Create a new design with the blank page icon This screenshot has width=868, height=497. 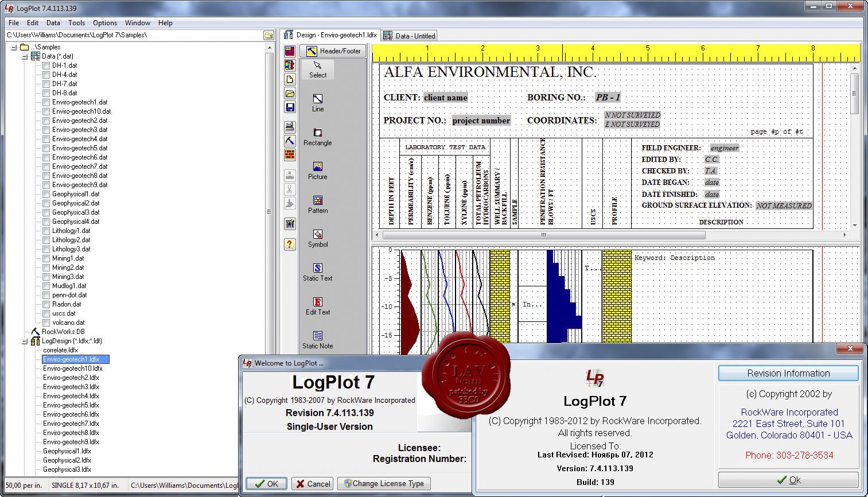(x=290, y=79)
